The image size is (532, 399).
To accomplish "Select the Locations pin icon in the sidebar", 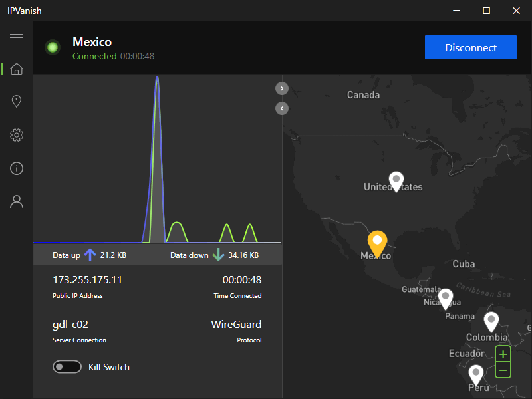I will point(16,101).
